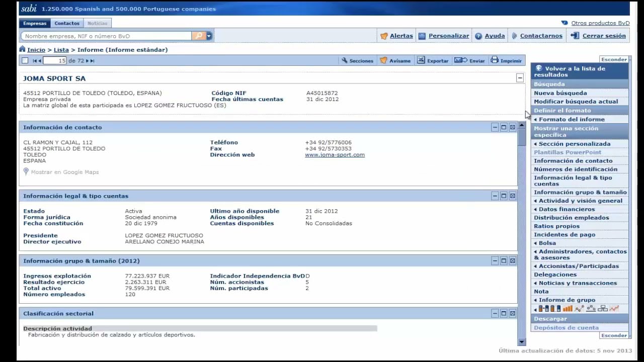Click Exportar button

pyautogui.click(x=433, y=61)
